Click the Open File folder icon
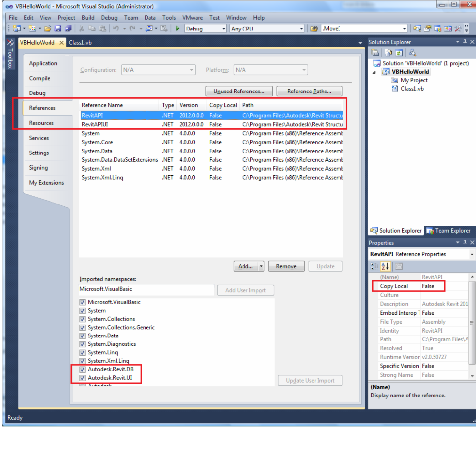476x454 pixels. [48, 28]
